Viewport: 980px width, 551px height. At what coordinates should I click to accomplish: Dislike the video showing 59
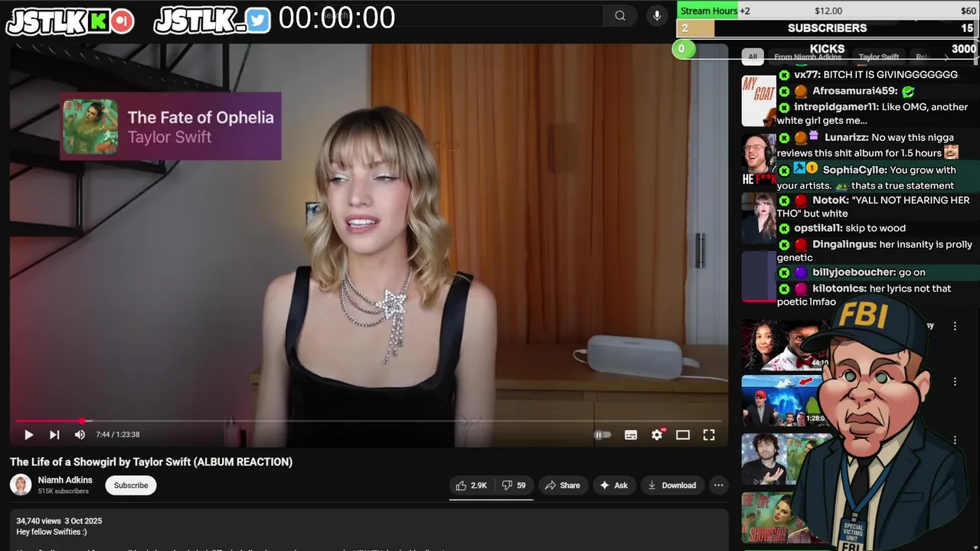514,485
